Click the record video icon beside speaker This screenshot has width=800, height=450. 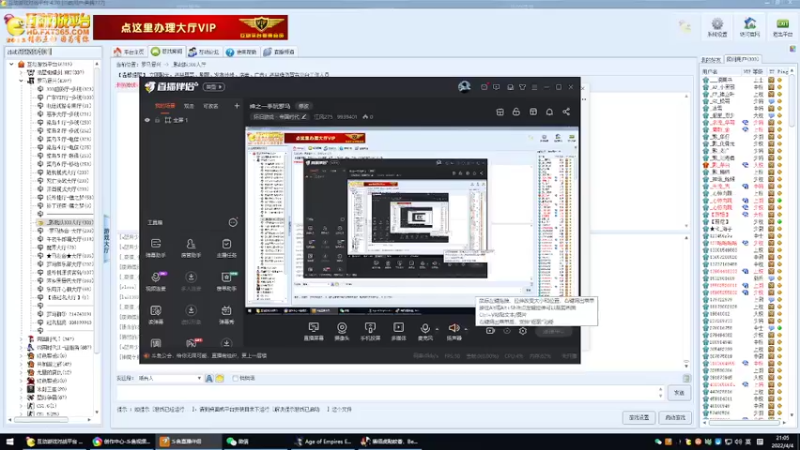click(490, 331)
